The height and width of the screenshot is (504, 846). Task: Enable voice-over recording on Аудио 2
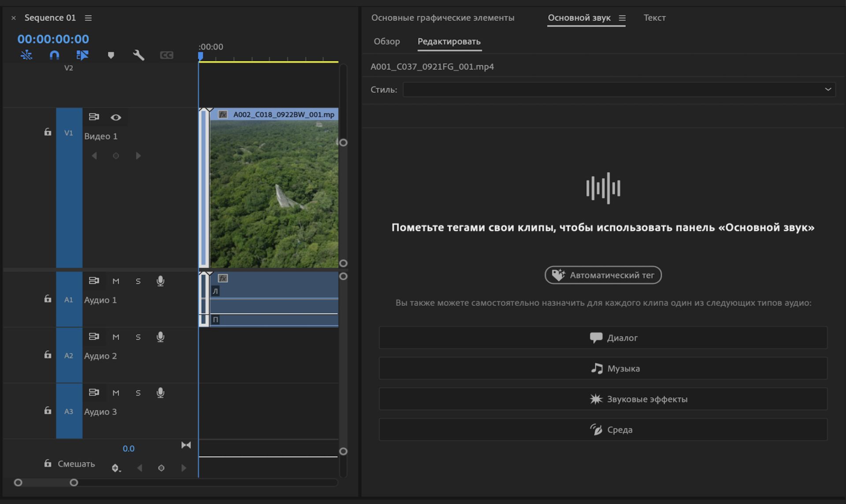click(160, 337)
